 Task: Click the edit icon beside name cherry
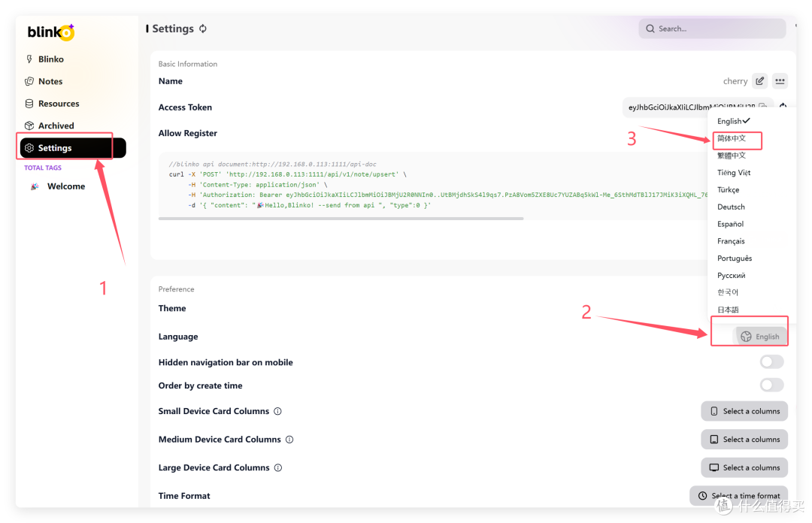point(760,81)
